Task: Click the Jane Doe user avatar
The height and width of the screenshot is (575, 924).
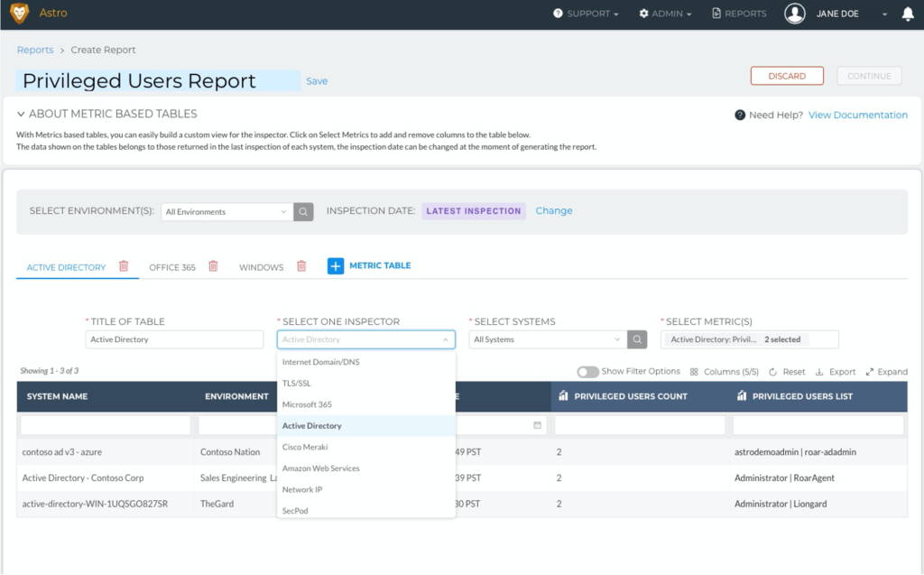Action: (794, 13)
